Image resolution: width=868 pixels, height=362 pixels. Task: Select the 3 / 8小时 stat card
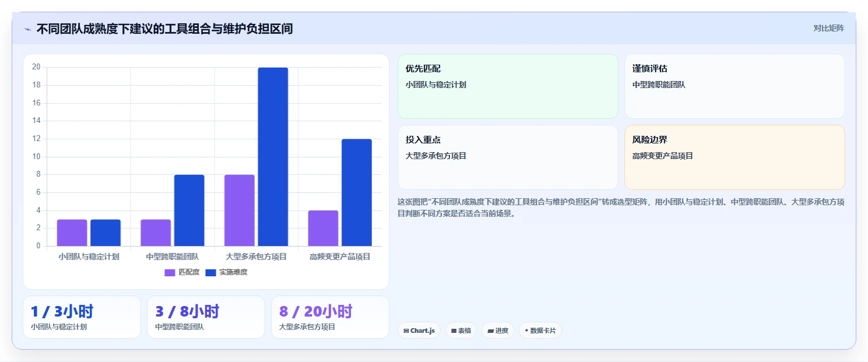[x=206, y=317]
